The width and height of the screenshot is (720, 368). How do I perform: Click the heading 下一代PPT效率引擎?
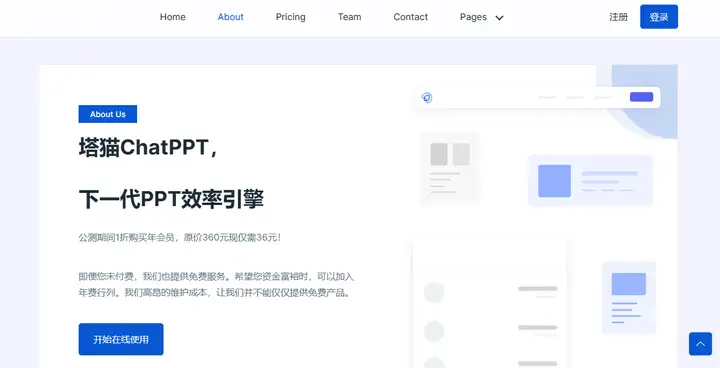(x=171, y=199)
